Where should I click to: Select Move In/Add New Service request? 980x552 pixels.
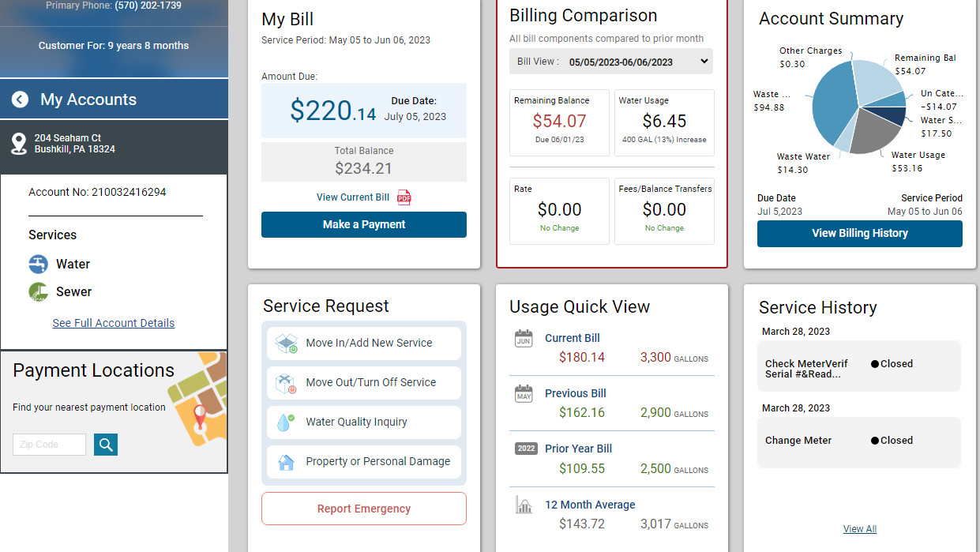coord(364,344)
